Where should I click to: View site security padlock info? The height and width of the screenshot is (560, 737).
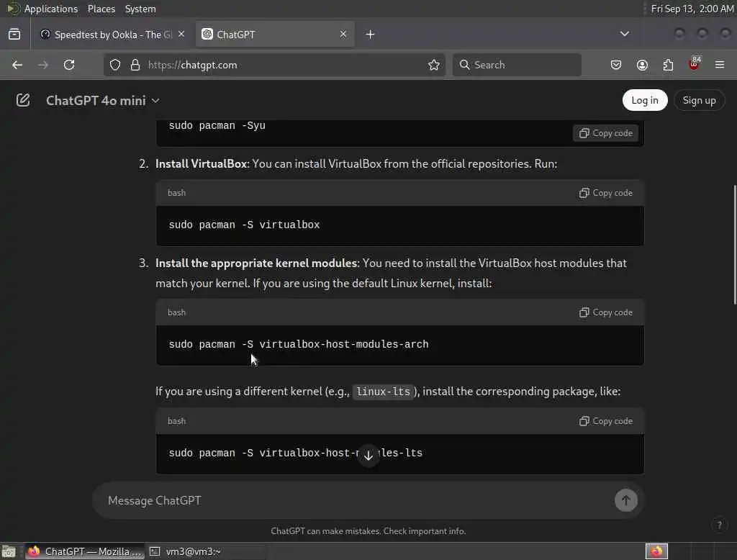pos(135,65)
